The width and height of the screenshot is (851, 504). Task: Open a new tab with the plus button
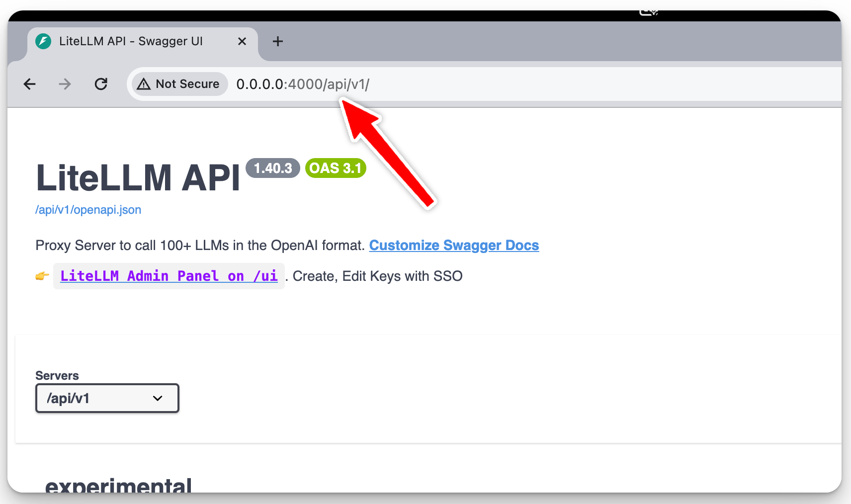(278, 41)
